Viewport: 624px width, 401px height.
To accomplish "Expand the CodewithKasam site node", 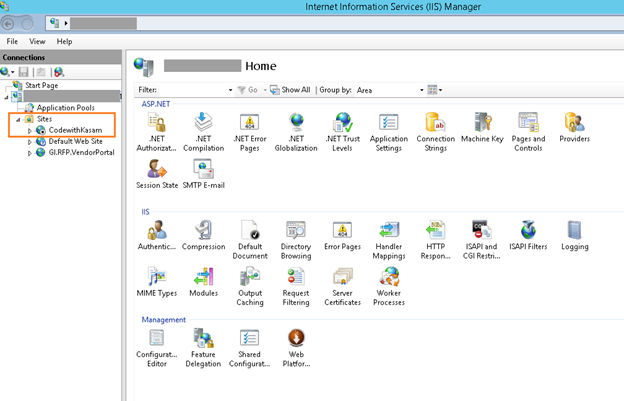I will (29, 130).
